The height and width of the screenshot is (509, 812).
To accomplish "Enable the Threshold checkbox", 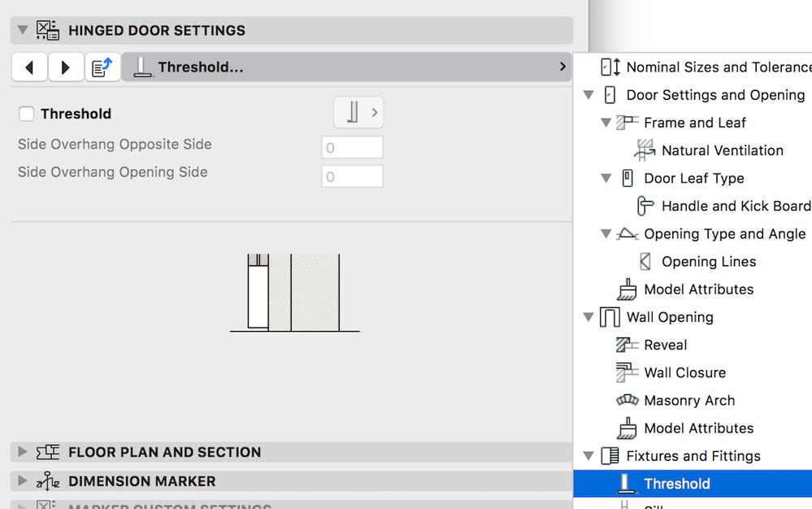I will (27, 114).
